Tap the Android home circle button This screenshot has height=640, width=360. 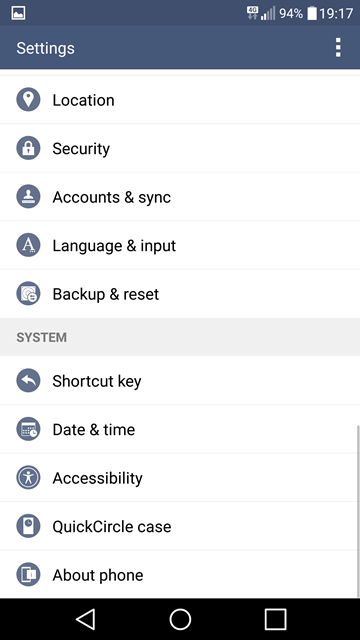180,619
